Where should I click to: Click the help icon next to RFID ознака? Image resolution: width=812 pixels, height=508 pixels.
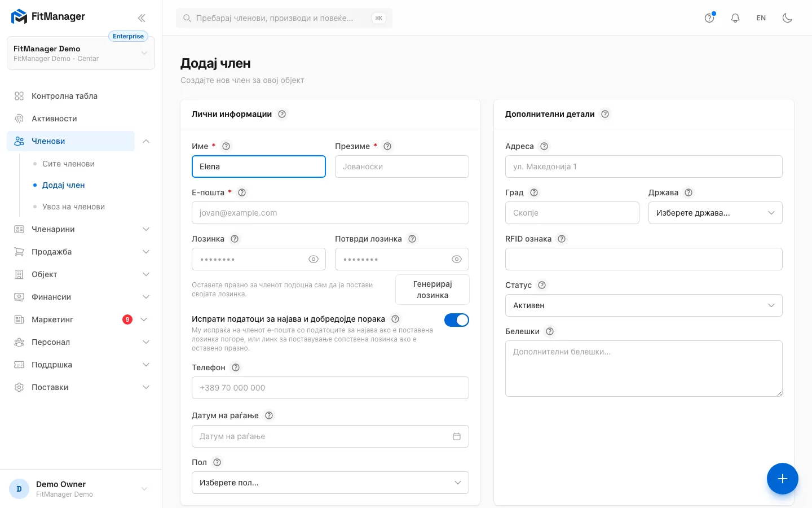562,239
